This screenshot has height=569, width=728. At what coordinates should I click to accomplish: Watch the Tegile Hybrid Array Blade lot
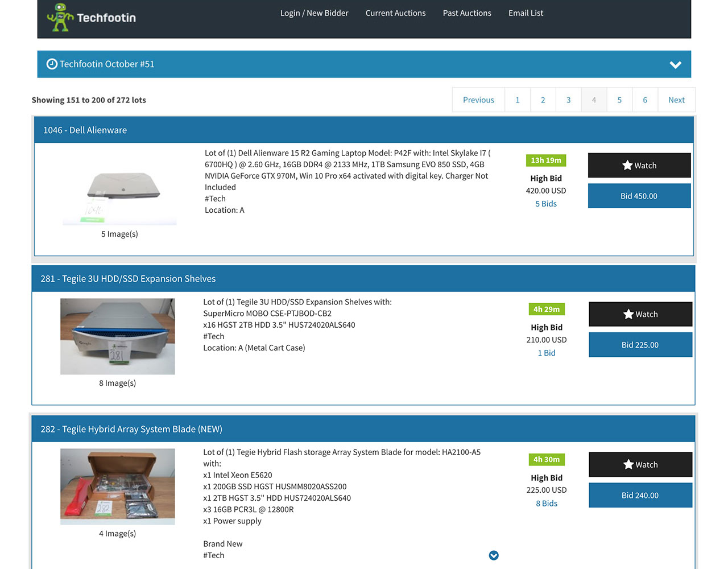point(640,464)
